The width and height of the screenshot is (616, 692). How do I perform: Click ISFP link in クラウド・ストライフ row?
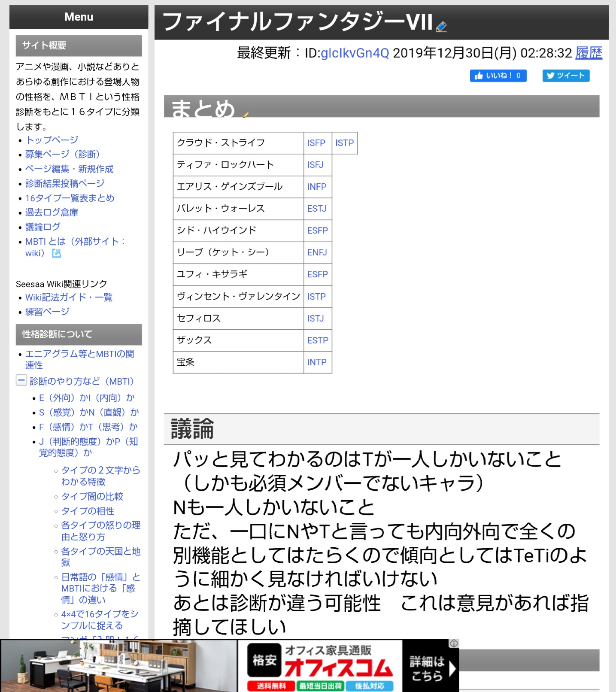click(316, 143)
